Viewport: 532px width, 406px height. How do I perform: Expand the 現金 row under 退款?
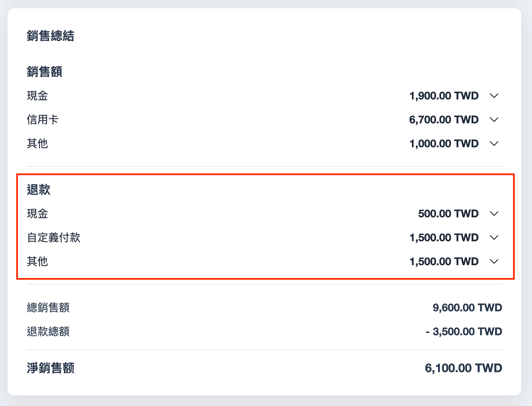[494, 214]
